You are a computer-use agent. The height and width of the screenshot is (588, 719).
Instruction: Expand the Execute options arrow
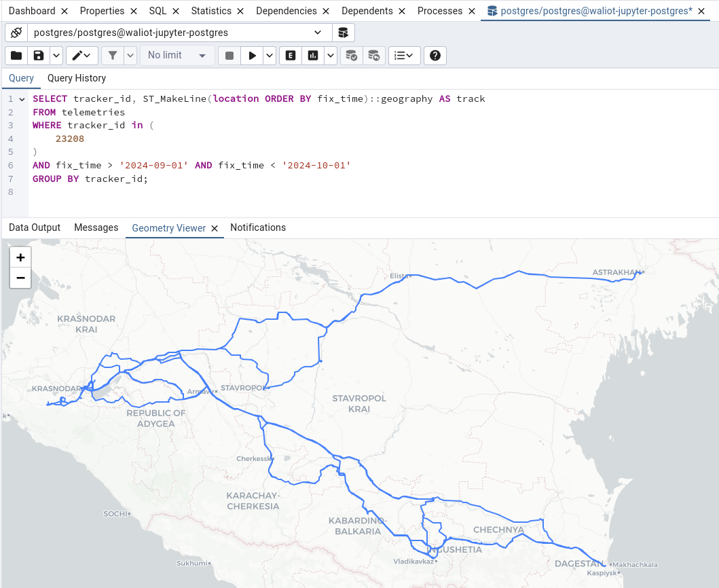270,56
